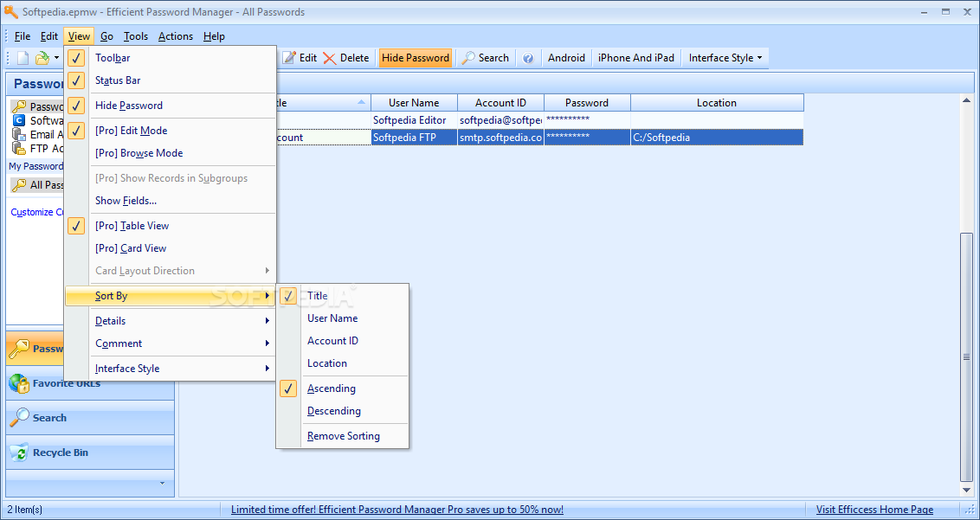Click Remove Sorting in submenu
The width and height of the screenshot is (980, 520).
point(343,435)
